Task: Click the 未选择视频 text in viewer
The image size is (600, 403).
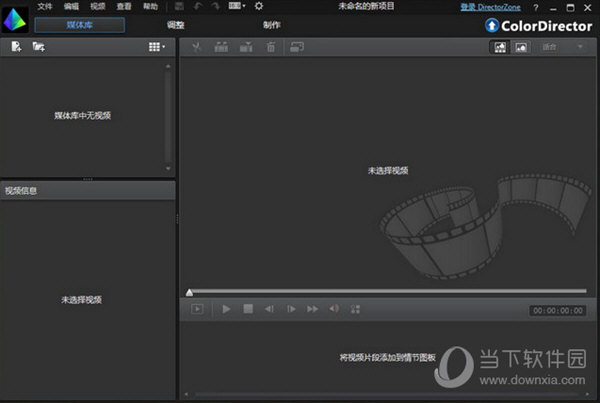Action: pos(388,171)
